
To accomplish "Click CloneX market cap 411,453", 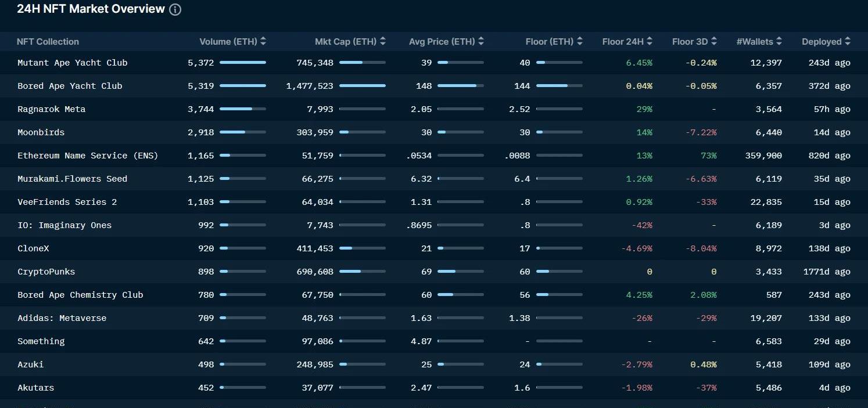I will [x=315, y=248].
